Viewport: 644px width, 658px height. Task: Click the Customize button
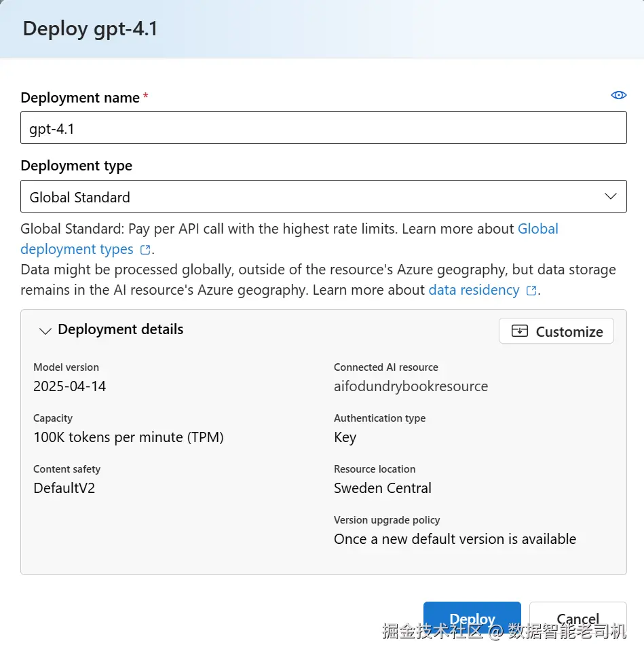(x=556, y=331)
